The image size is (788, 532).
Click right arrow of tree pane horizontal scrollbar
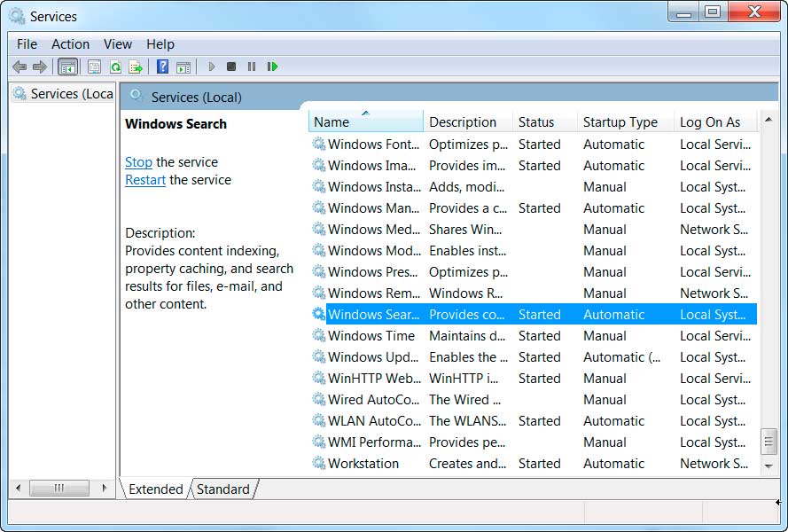(105, 488)
